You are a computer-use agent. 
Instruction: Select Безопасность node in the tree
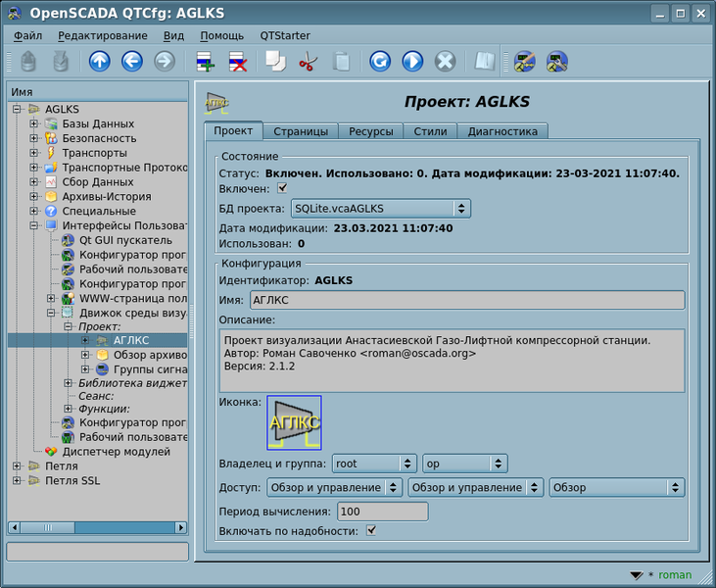click(99, 138)
